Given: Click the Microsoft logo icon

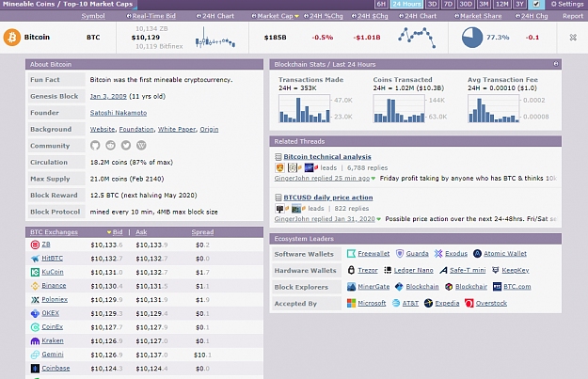Looking at the screenshot, I should [351, 303].
